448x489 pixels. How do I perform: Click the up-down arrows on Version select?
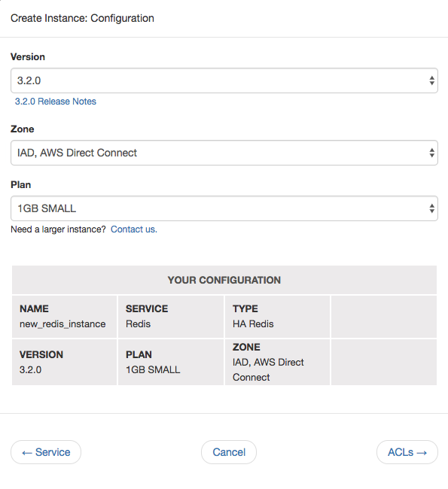(x=431, y=80)
